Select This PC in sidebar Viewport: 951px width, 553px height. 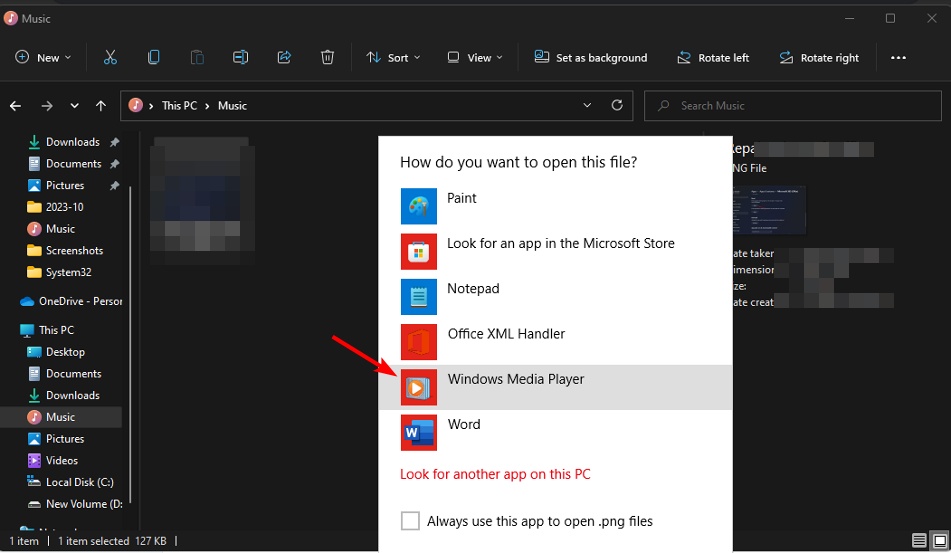[47, 330]
